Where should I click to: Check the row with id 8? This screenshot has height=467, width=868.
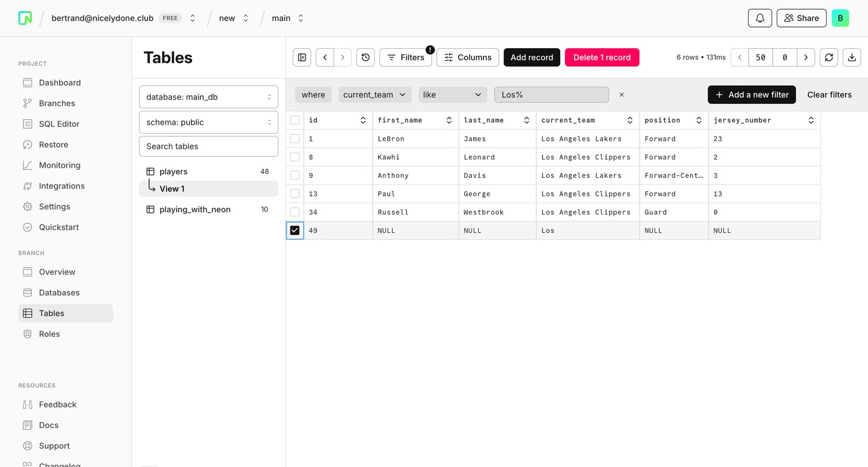point(295,157)
